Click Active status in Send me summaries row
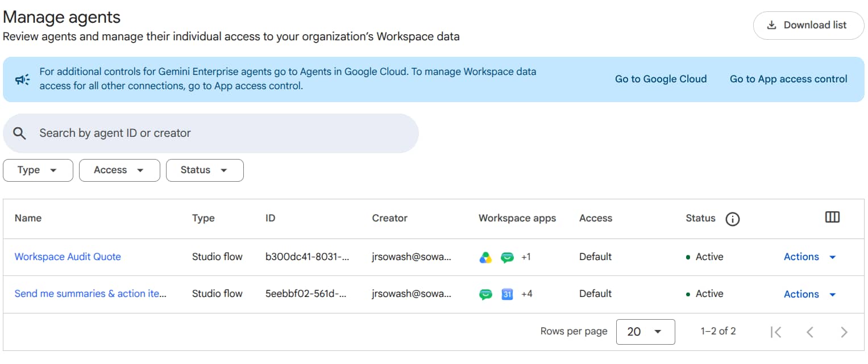This screenshot has height=364, width=868. point(705,294)
